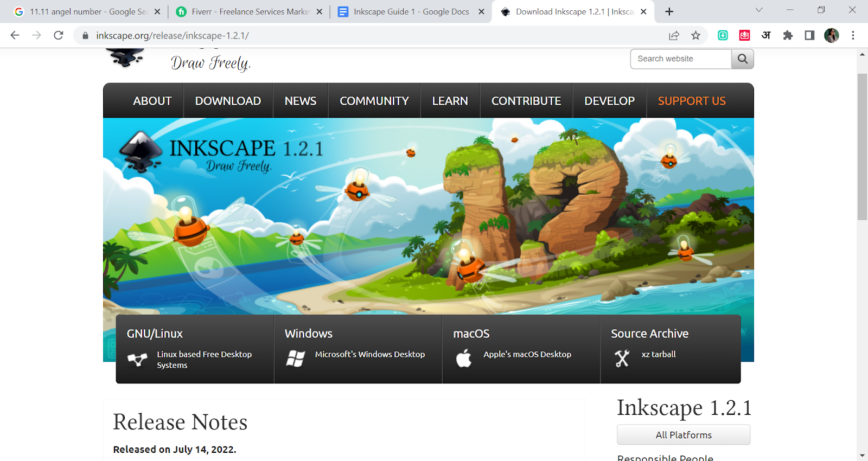The image size is (868, 461).
Task: Click the Windows download heading
Action: (x=309, y=334)
